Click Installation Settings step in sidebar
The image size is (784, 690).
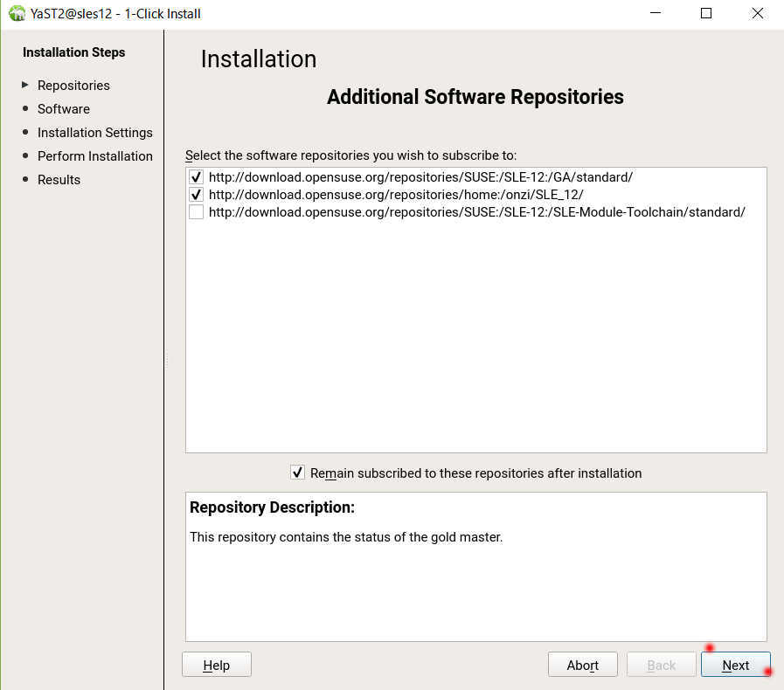pos(95,133)
